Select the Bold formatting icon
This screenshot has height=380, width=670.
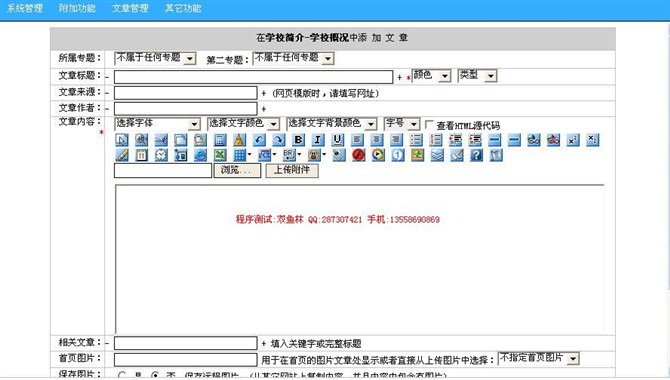click(x=298, y=140)
